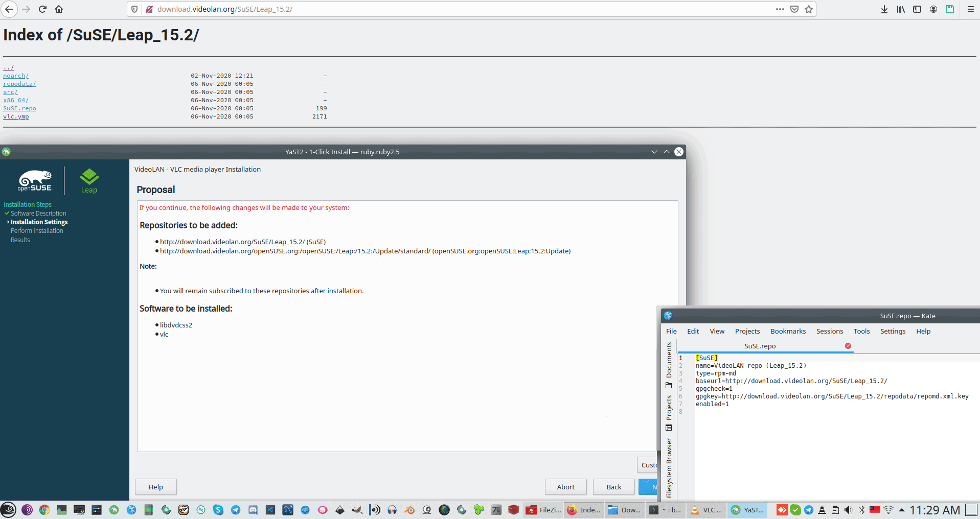Open the SuSE.repo file link

(19, 108)
